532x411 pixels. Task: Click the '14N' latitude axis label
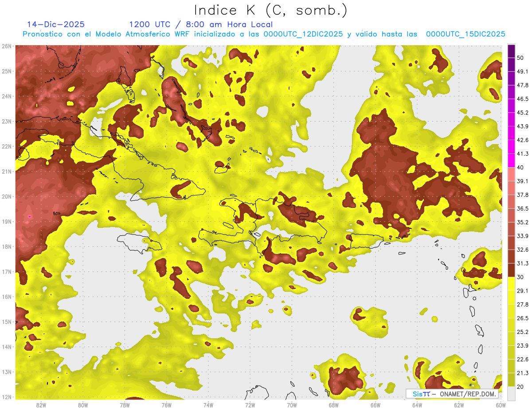tap(7, 347)
